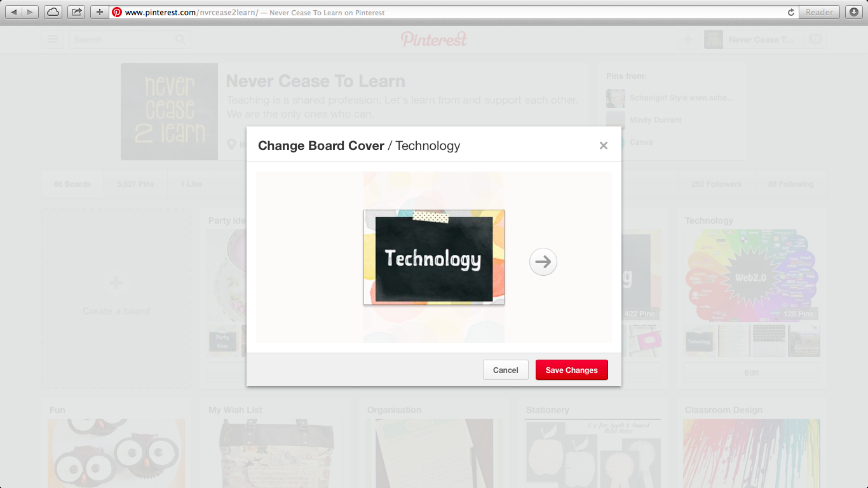The width and height of the screenshot is (868, 488).
Task: Click the search magnifier icon
Action: click(x=181, y=39)
